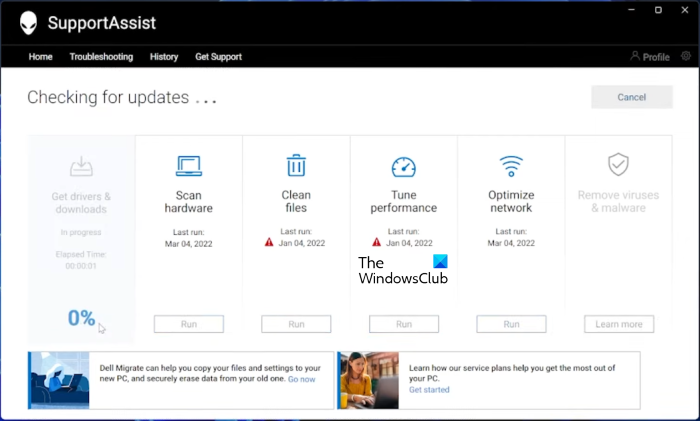The width and height of the screenshot is (700, 421).
Task: Click Optimize network's Mar 04, 2022 date
Action: 511,243
